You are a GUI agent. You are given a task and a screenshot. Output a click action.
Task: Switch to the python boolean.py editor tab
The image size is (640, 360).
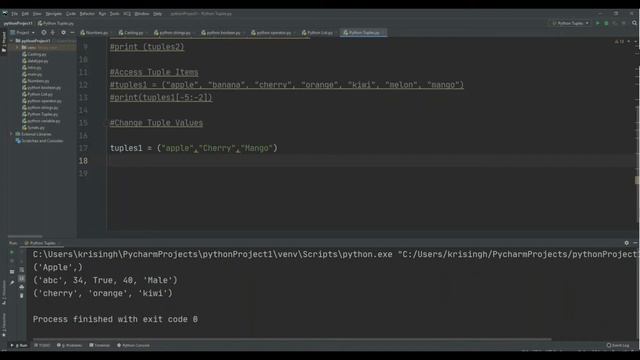click(x=221, y=33)
